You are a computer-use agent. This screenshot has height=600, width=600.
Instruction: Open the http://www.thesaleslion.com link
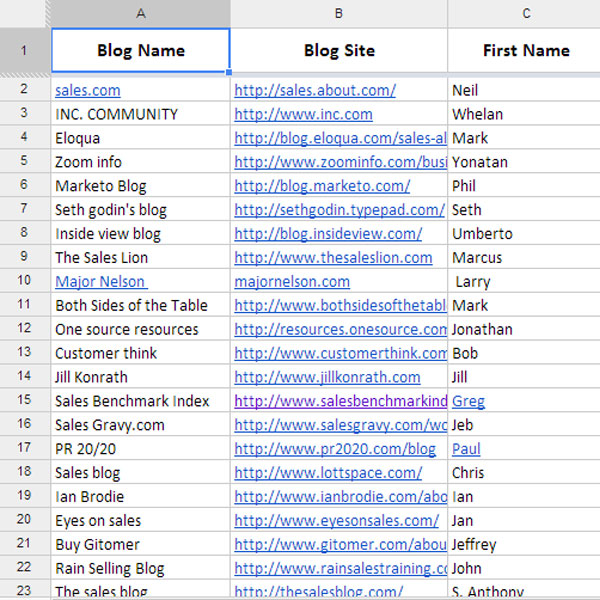point(333,258)
